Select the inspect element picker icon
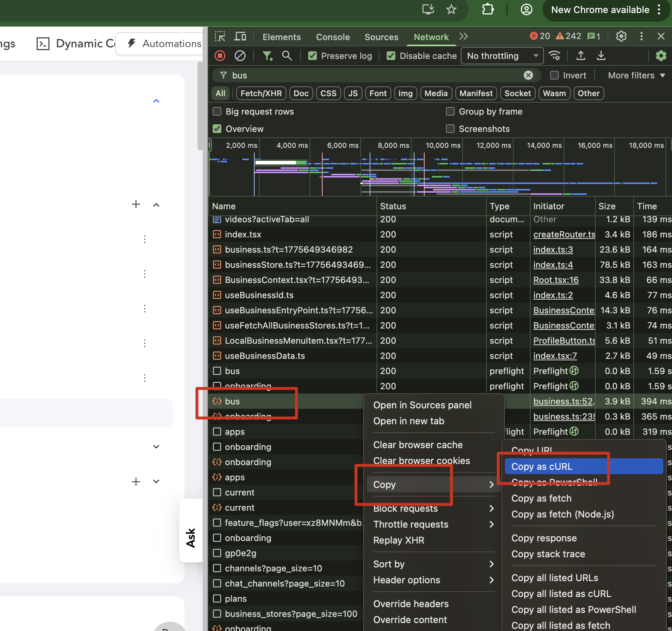This screenshot has width=672, height=631. click(x=220, y=37)
